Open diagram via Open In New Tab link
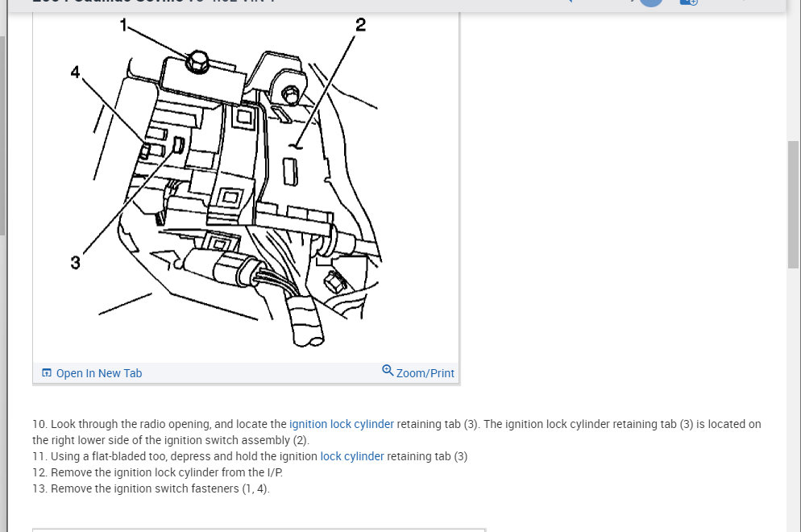The height and width of the screenshot is (532, 801). coord(98,373)
